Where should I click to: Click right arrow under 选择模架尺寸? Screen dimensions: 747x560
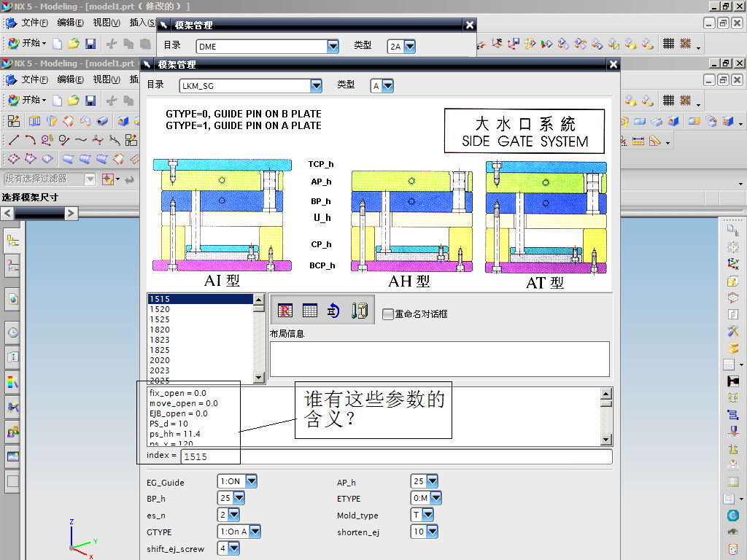[x=71, y=214]
